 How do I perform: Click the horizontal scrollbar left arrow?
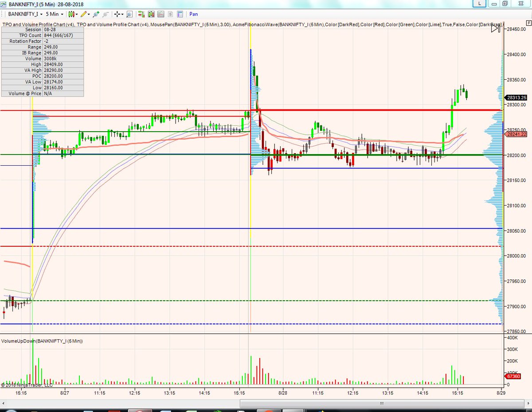click(4, 404)
